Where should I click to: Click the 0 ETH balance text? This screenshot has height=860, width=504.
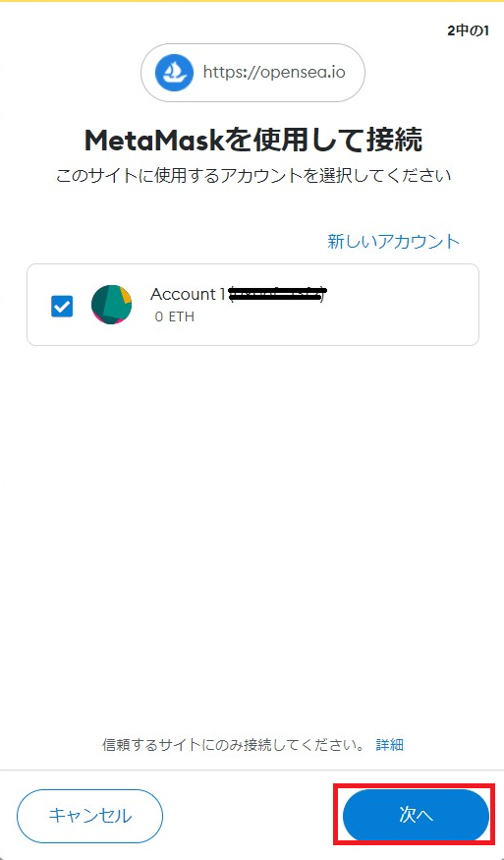175,317
